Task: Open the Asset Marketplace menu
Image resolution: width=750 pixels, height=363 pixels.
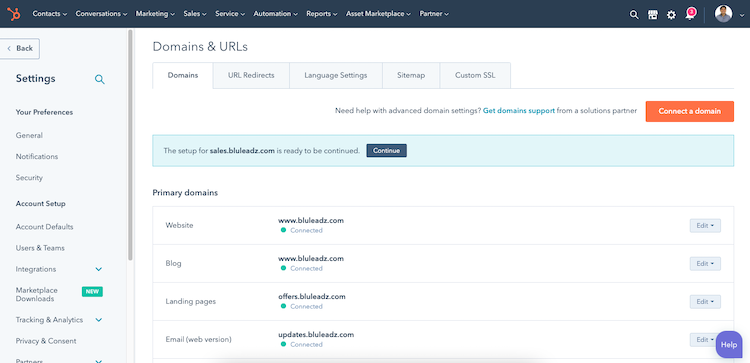Action: [378, 14]
